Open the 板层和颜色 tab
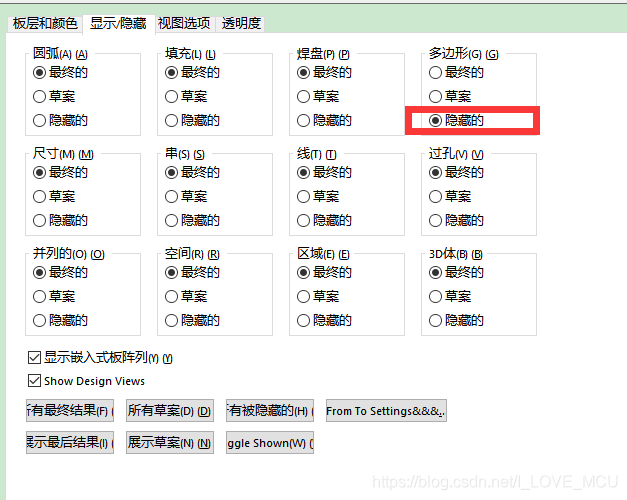Image resolution: width=627 pixels, height=500 pixels. tap(45, 23)
